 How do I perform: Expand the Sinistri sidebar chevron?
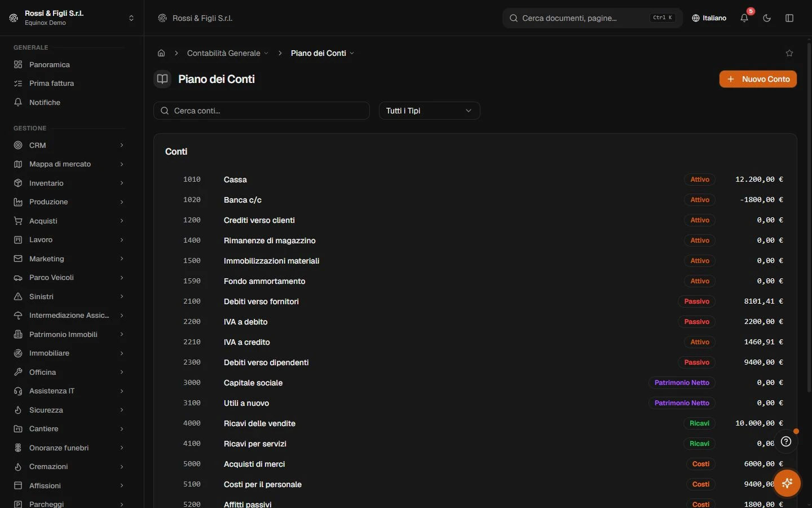click(122, 296)
